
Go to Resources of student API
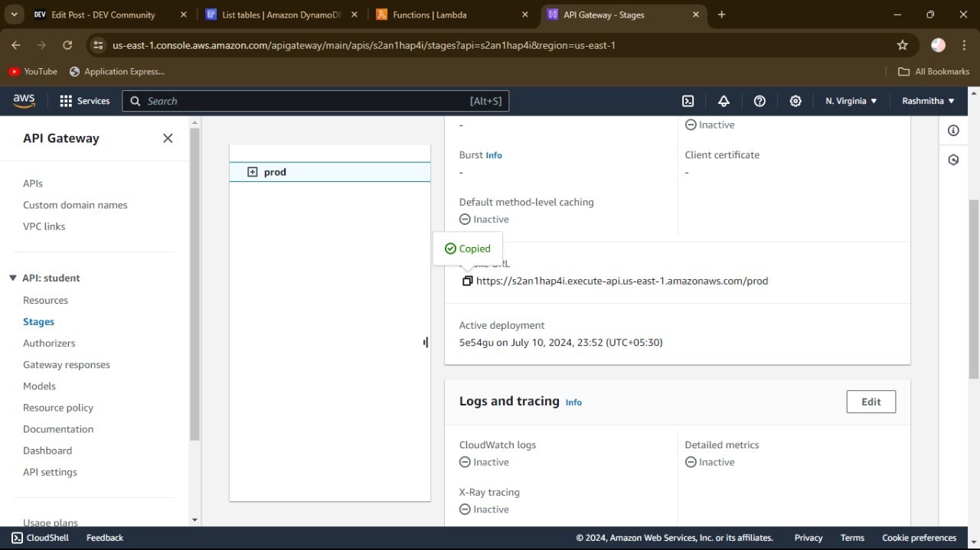point(45,301)
